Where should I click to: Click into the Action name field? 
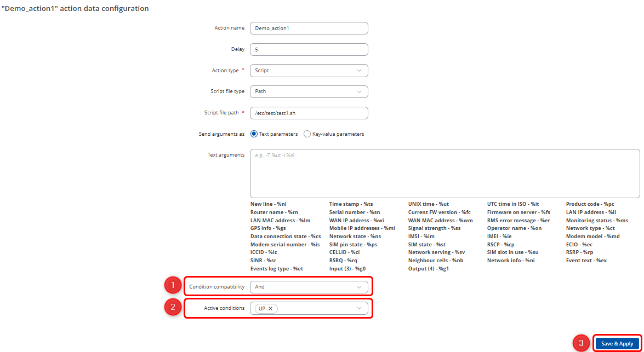pos(309,28)
